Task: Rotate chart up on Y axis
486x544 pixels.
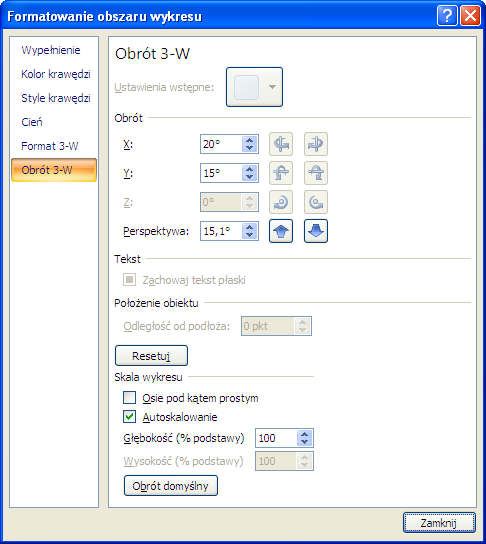Action: (281, 173)
